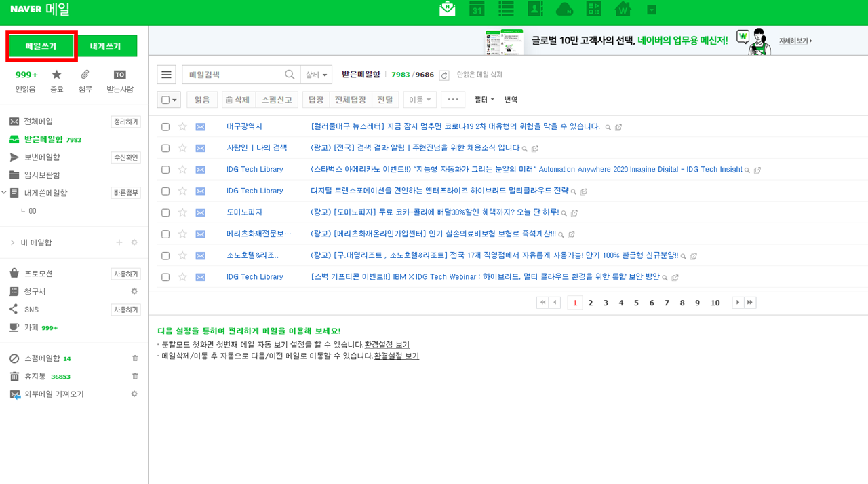The width and height of the screenshot is (868, 484).
Task: Open the 상세 search dropdown
Action: 317,75
